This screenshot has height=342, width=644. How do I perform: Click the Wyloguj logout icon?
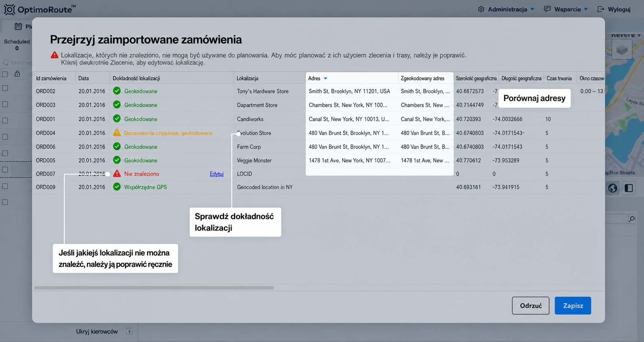pyautogui.click(x=601, y=9)
